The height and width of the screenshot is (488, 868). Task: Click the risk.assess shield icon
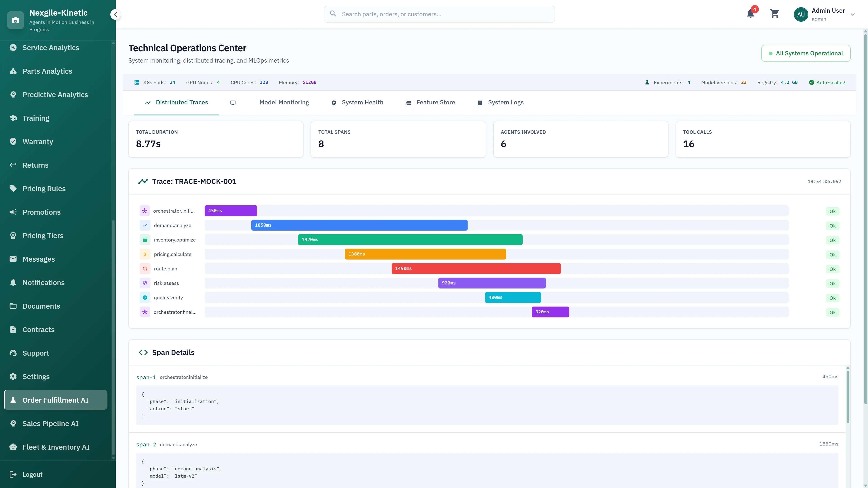pos(145,283)
